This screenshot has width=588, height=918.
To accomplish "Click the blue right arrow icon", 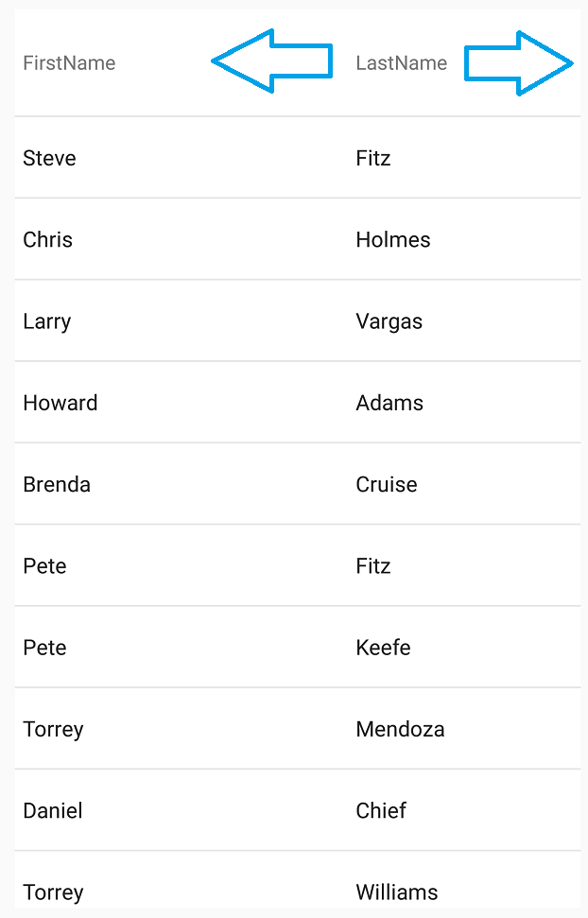I will point(519,63).
